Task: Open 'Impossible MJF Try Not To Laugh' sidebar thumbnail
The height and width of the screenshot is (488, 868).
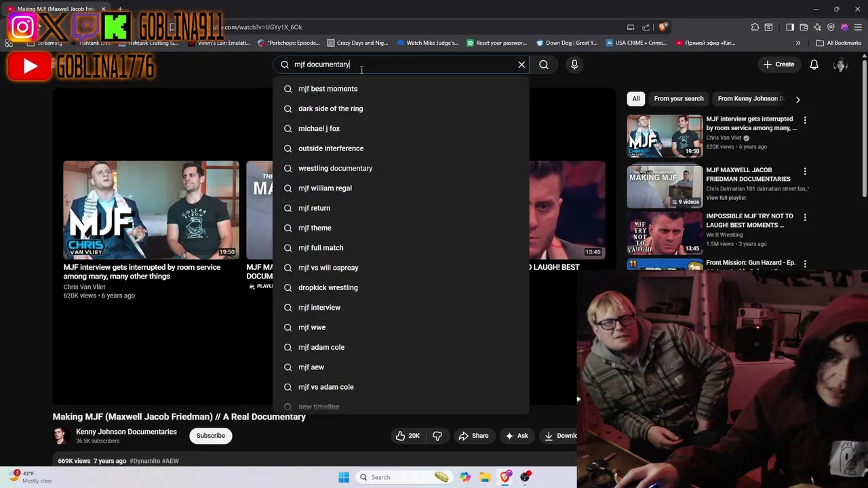Action: (665, 232)
